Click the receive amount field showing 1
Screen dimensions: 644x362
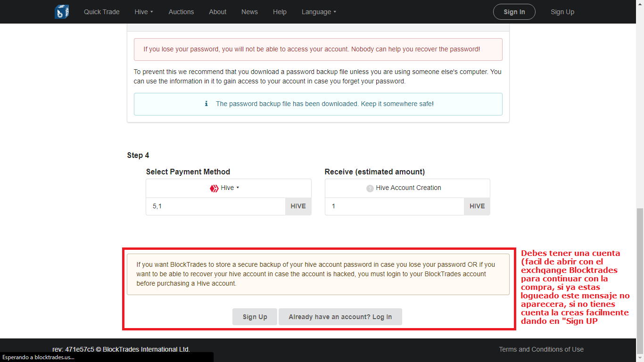(395, 206)
